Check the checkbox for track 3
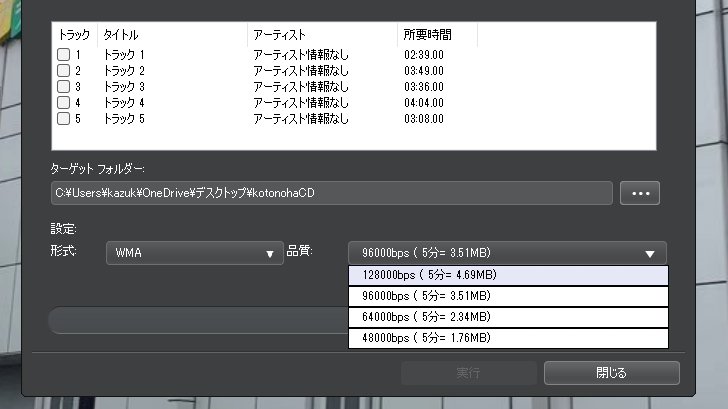Image resolution: width=728 pixels, height=409 pixels. click(64, 87)
